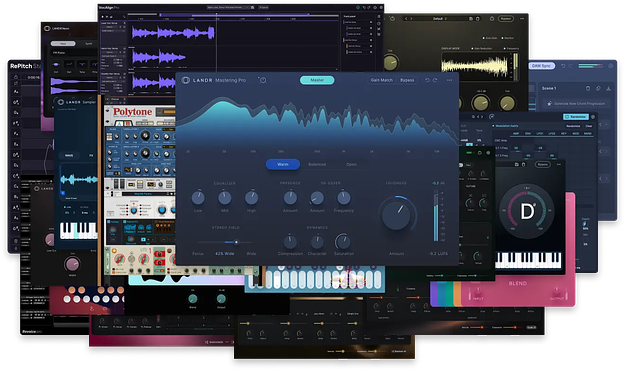Image resolution: width=625 pixels, height=371 pixels.
Task: Click the rightmost olive knob in compressor
Action: coord(507,103)
